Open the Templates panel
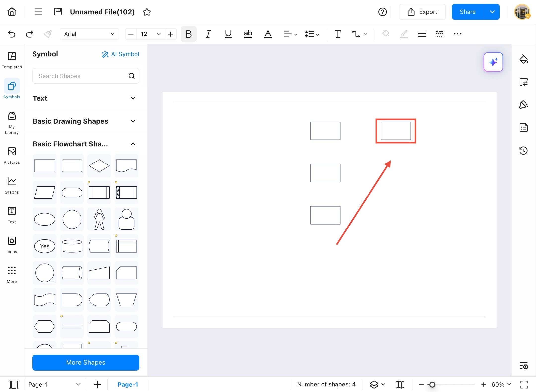 click(11, 60)
